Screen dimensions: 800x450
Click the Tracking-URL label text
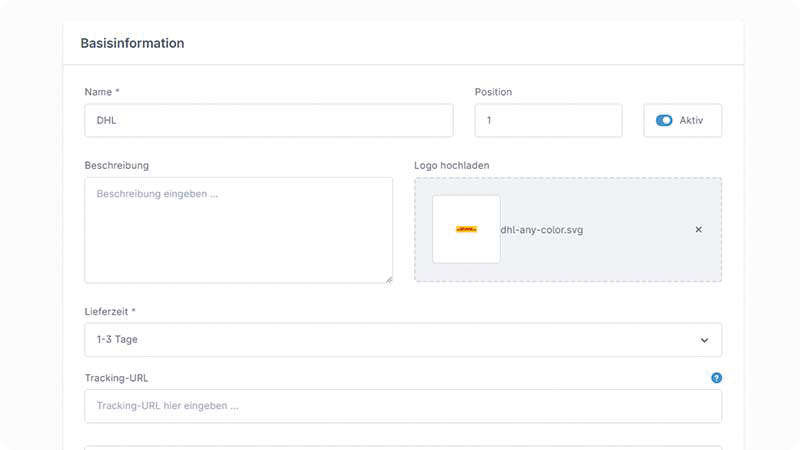pyautogui.click(x=116, y=378)
